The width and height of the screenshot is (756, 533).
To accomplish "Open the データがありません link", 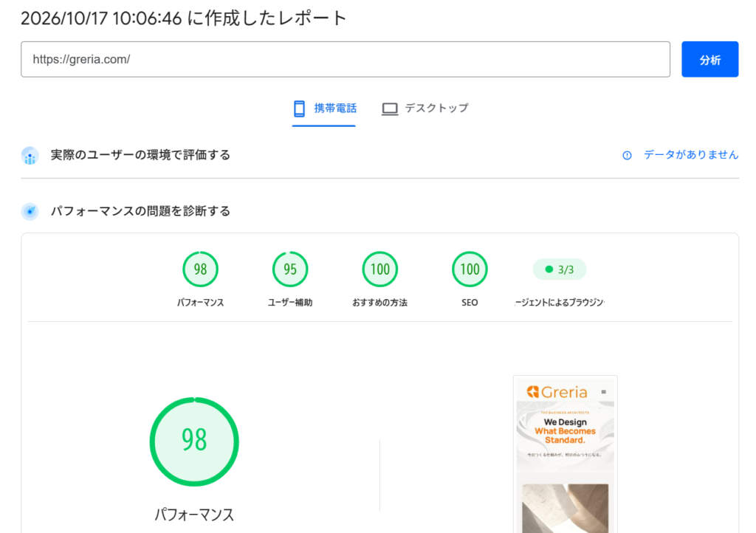I will [x=691, y=155].
